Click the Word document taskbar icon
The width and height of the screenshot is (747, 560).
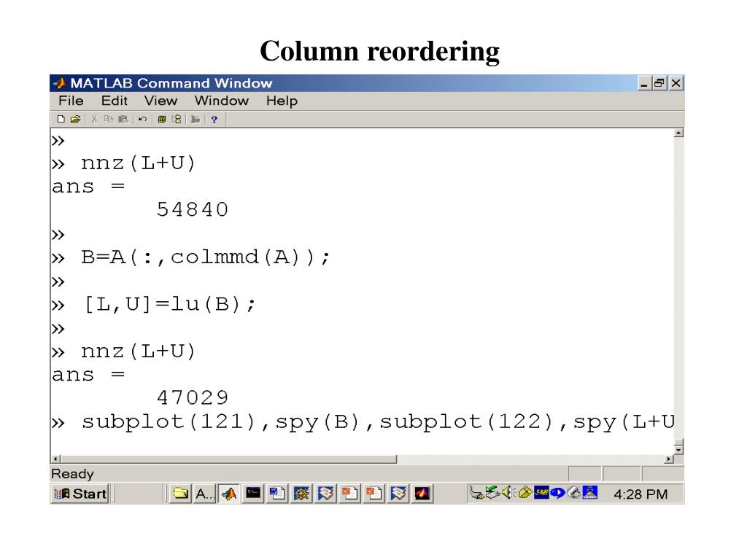click(277, 494)
